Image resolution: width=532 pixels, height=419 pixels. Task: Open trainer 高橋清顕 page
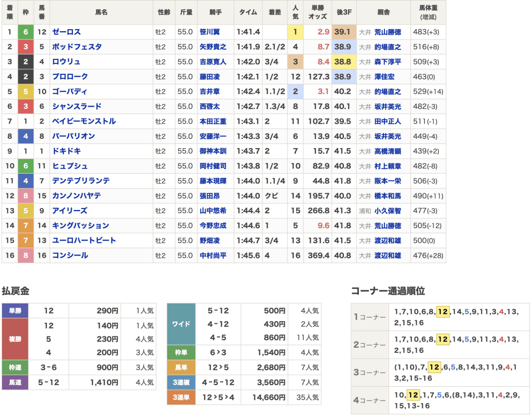click(x=388, y=151)
